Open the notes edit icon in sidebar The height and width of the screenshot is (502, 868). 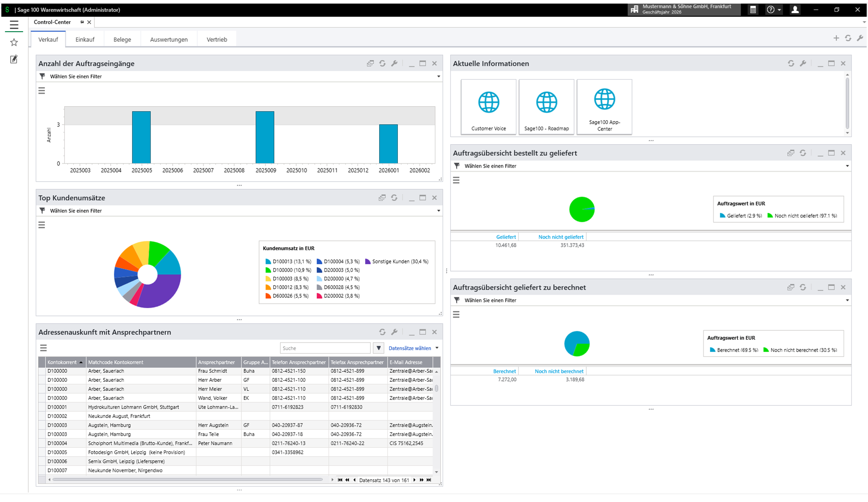(x=14, y=59)
